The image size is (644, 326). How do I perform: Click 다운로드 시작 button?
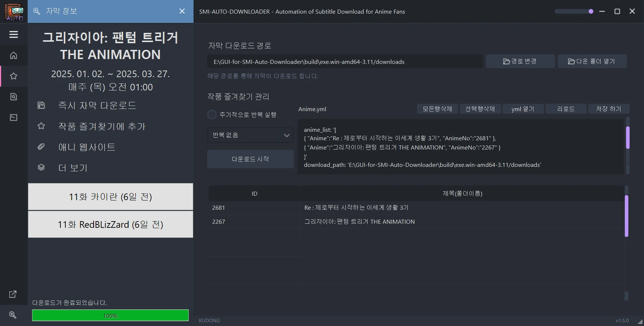pyautogui.click(x=250, y=159)
